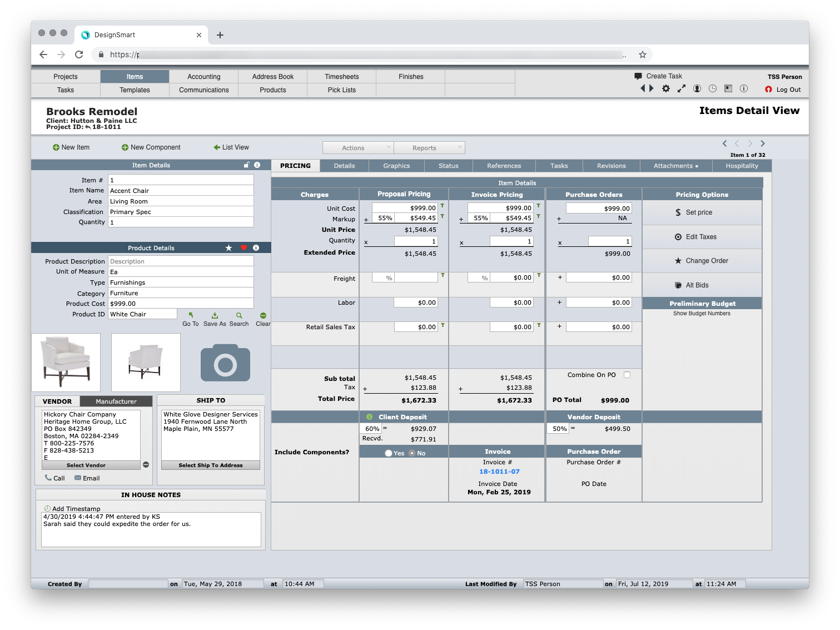840x630 pixels.
Task: Switch to the Revisions tab
Action: [x=612, y=166]
